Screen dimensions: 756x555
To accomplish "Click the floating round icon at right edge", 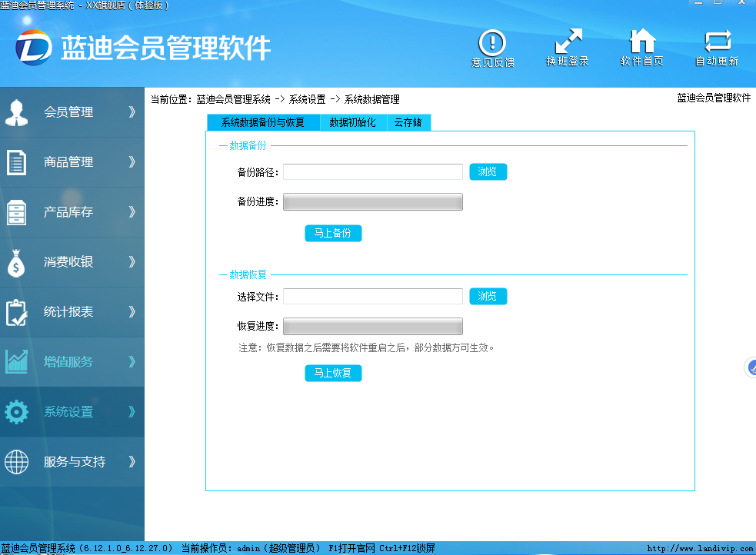I will point(751,367).
